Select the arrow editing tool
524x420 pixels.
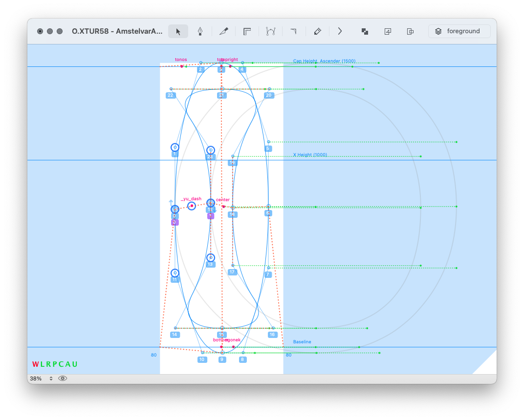(x=178, y=31)
